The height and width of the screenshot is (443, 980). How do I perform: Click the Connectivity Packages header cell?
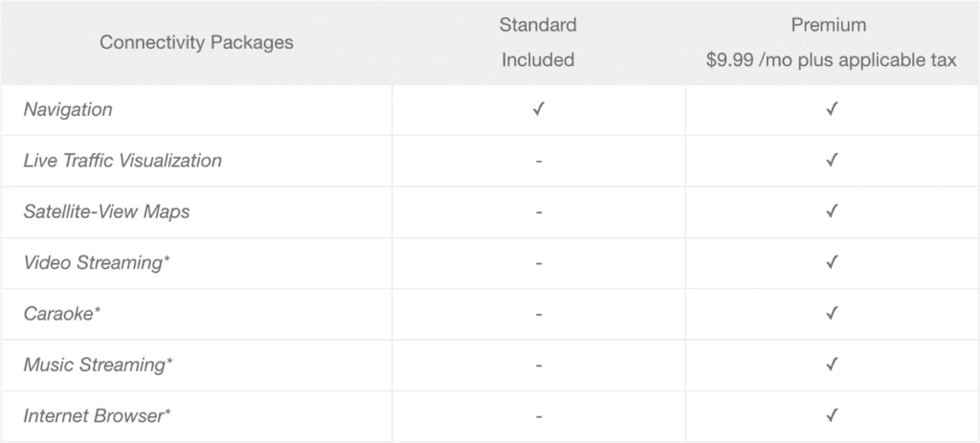click(x=196, y=42)
